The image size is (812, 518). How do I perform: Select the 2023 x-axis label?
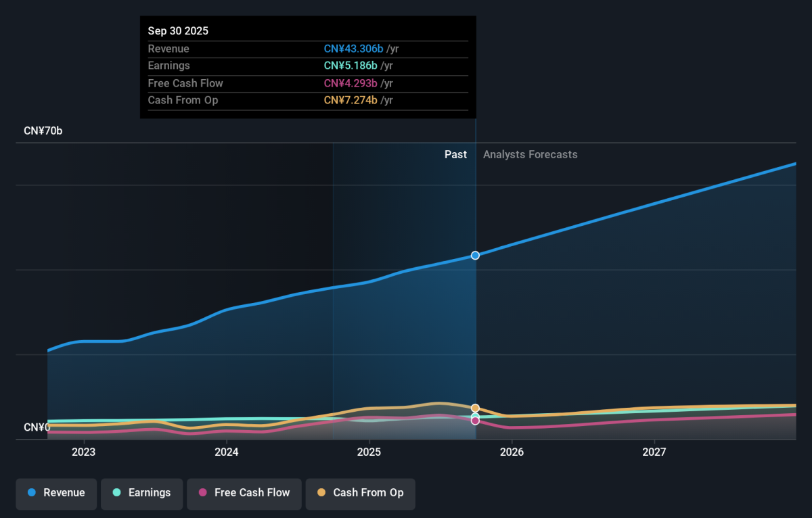83,451
